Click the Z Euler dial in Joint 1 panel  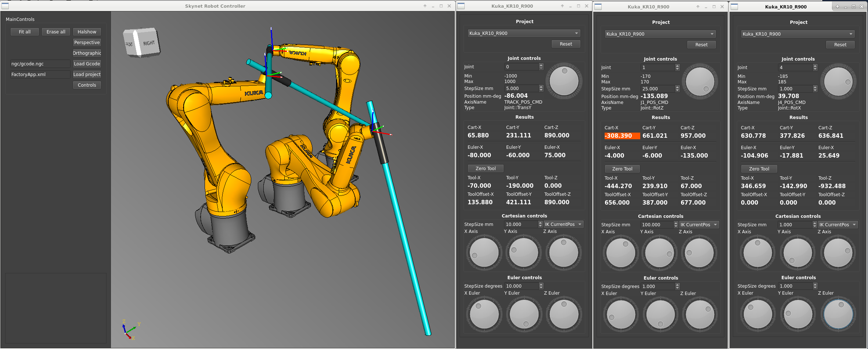700,315
